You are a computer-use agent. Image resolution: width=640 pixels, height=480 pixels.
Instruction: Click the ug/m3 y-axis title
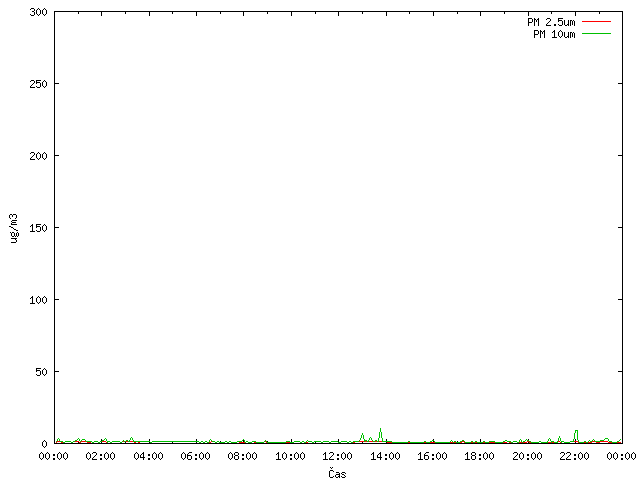click(14, 228)
